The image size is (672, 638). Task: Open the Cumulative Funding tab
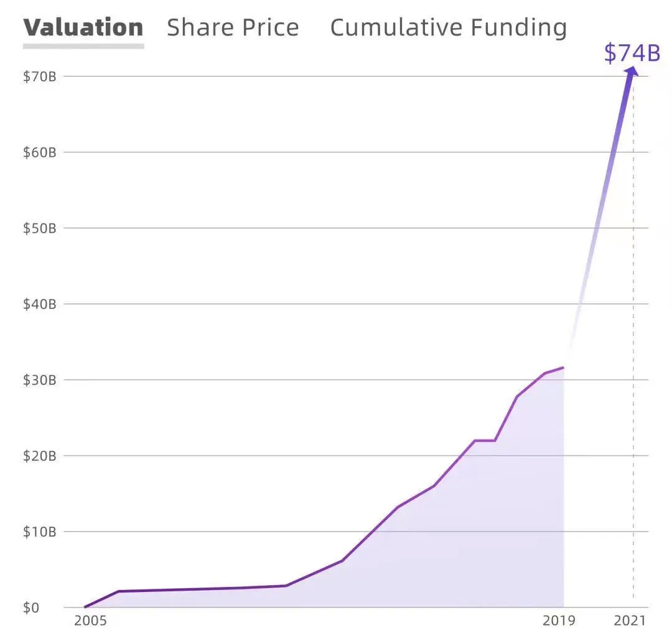448,28
